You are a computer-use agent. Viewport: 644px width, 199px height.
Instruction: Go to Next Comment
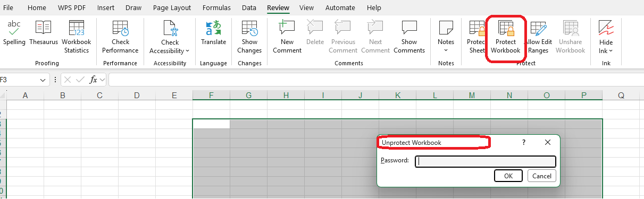(375, 37)
